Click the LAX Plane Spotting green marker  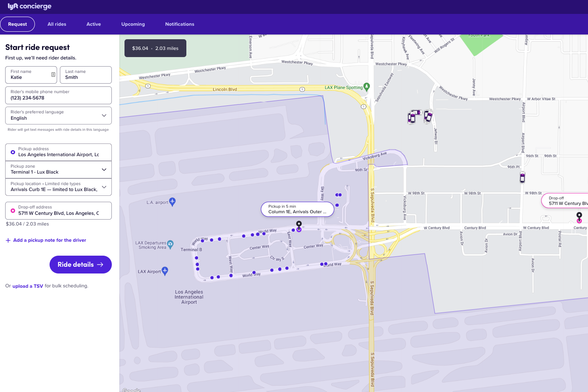tap(367, 86)
